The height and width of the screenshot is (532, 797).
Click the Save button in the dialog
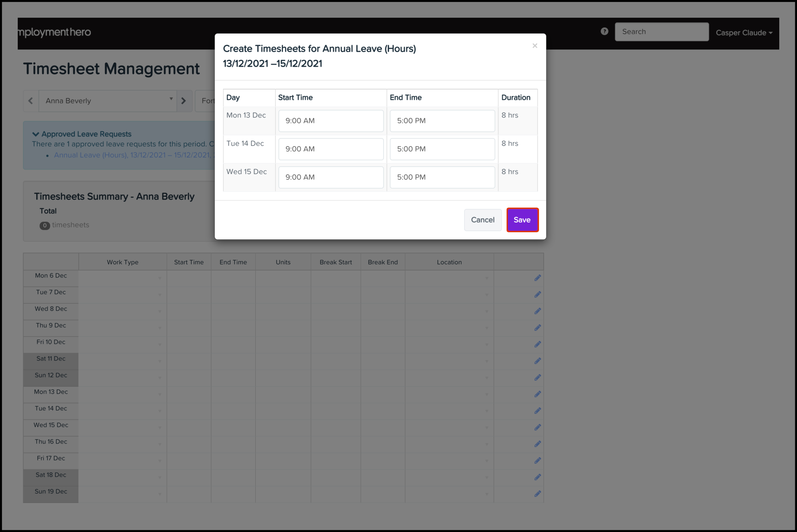click(x=522, y=220)
